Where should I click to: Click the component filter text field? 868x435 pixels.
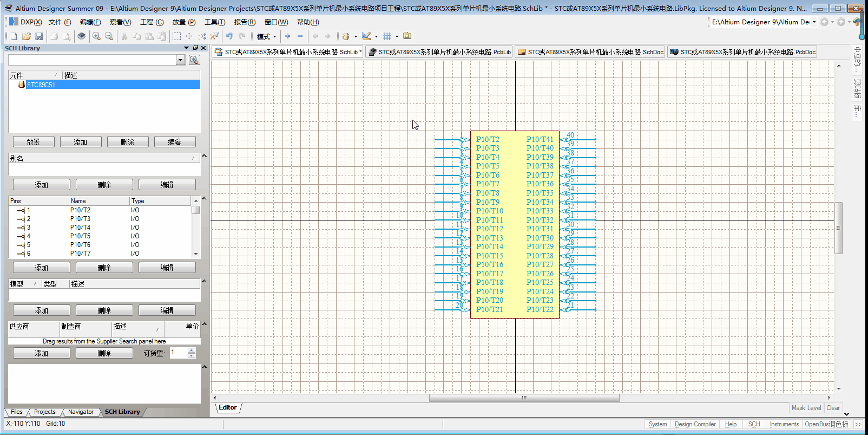92,60
